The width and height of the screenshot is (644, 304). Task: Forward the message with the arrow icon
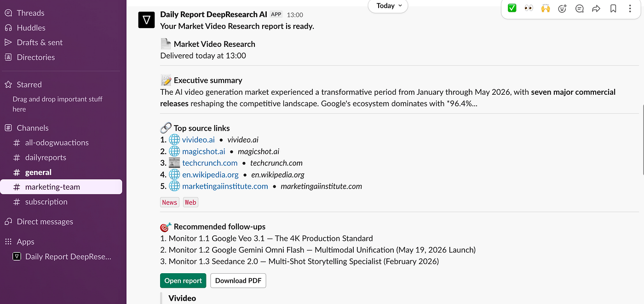(x=596, y=8)
